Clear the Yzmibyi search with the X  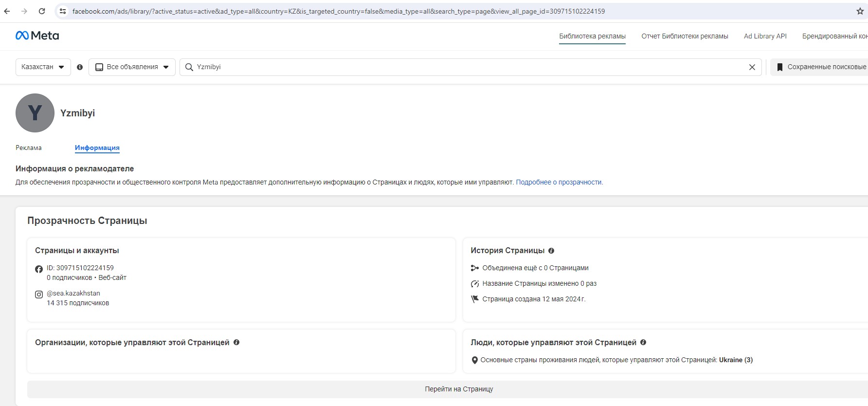click(752, 67)
